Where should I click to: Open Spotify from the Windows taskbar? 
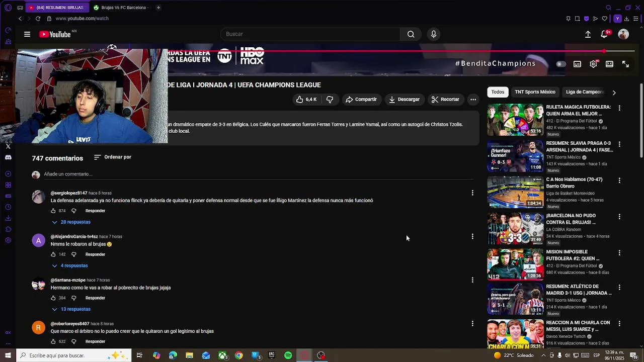coord(288,355)
